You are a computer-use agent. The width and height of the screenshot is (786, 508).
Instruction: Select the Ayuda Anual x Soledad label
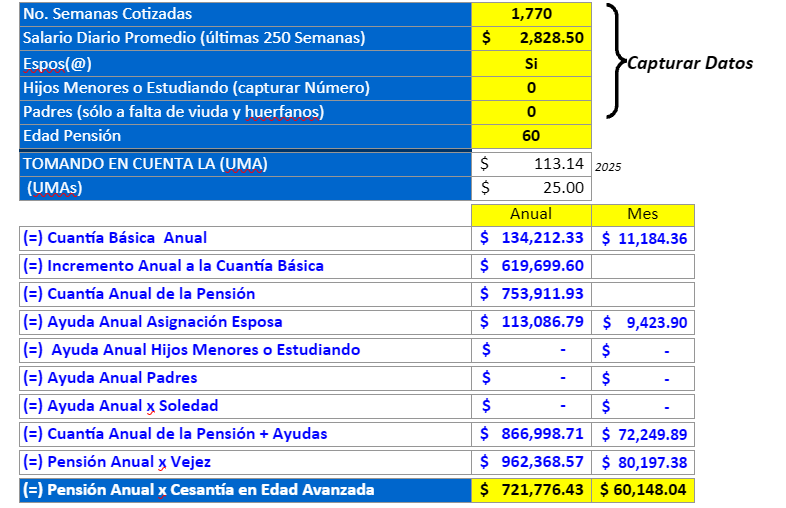[x=121, y=406]
